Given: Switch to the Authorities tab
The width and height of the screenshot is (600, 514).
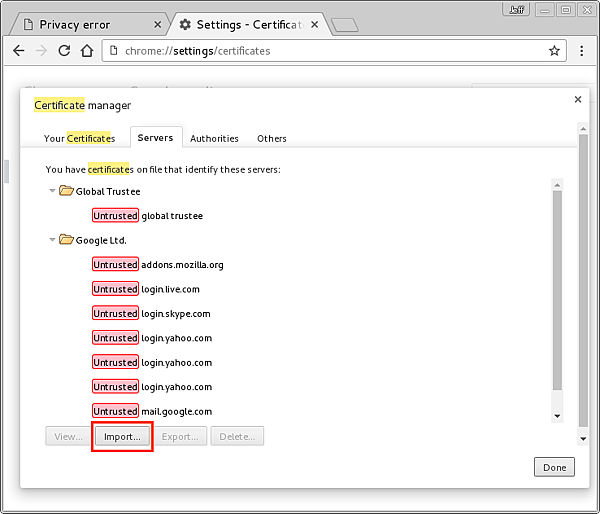Looking at the screenshot, I should (214, 138).
